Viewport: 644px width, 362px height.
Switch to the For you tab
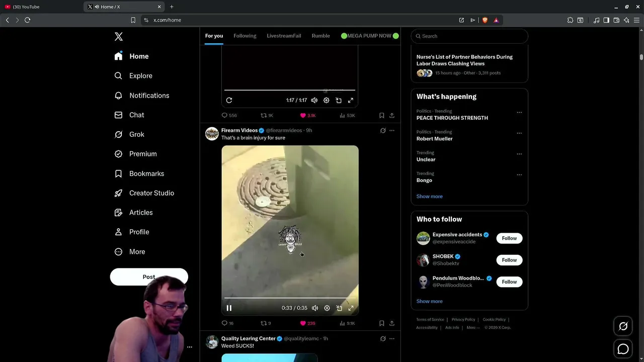pyautogui.click(x=214, y=36)
